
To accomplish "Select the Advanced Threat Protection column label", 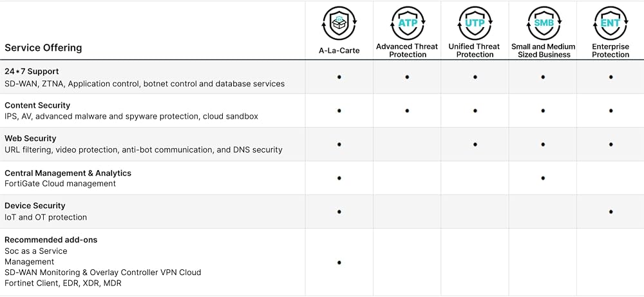I will tap(407, 50).
